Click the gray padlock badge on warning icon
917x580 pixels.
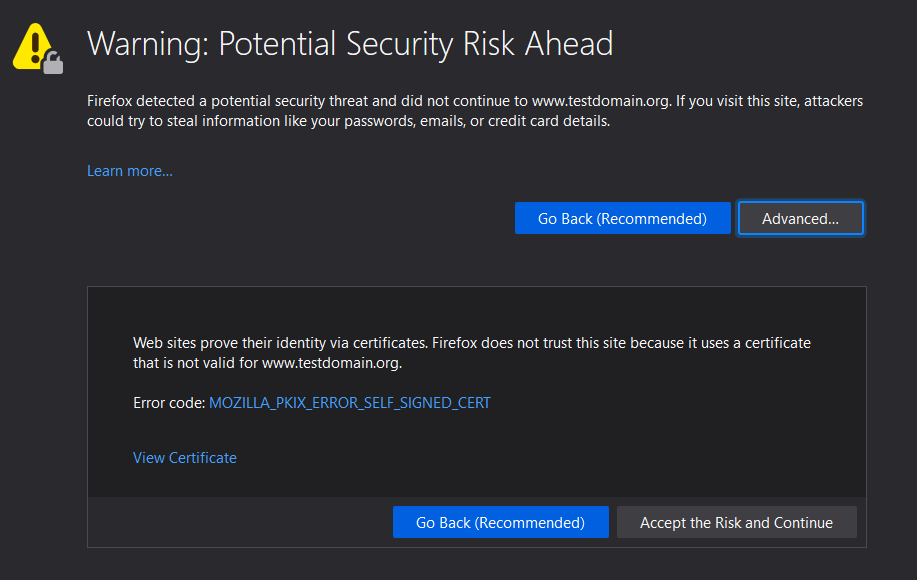[x=53, y=64]
